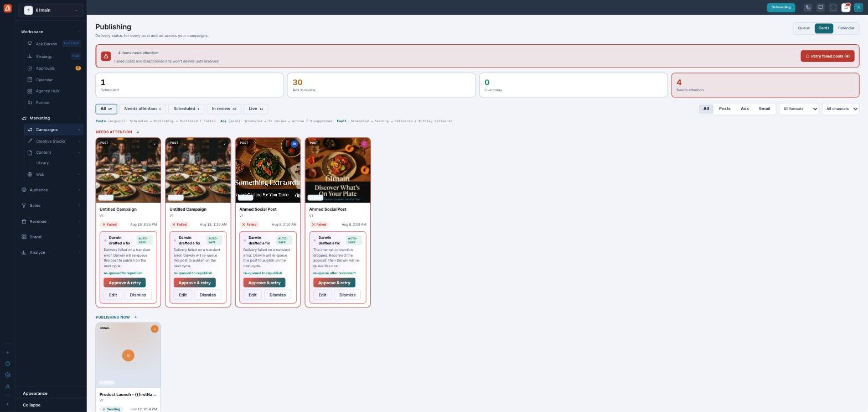Open the user profile avatar in header

click(859, 7)
